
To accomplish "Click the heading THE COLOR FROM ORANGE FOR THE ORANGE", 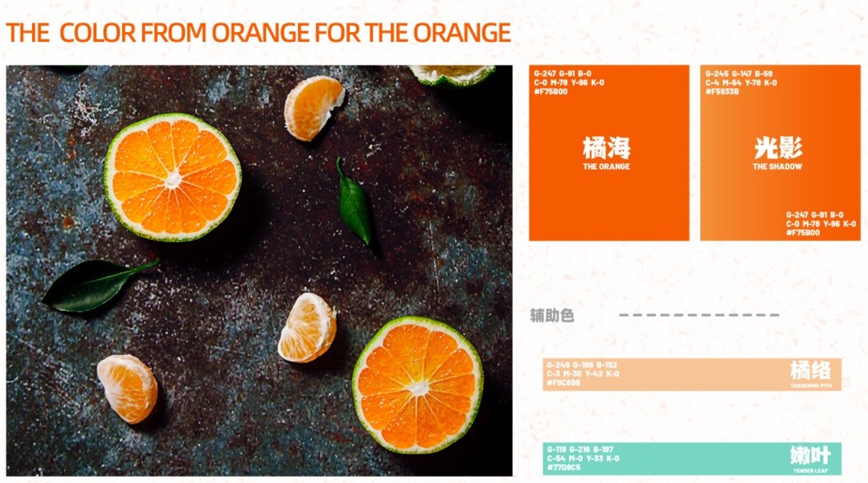I will tap(259, 33).
